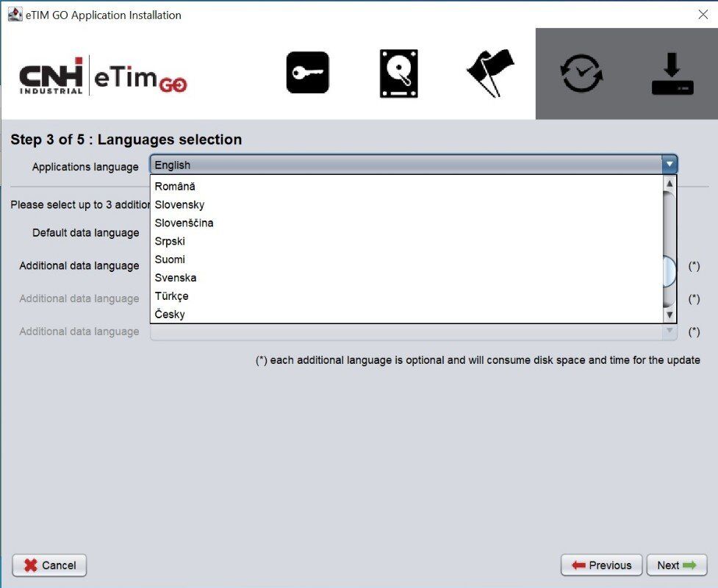This screenshot has height=588, width=718.
Task: Click the flags language step icon
Action: tap(490, 73)
